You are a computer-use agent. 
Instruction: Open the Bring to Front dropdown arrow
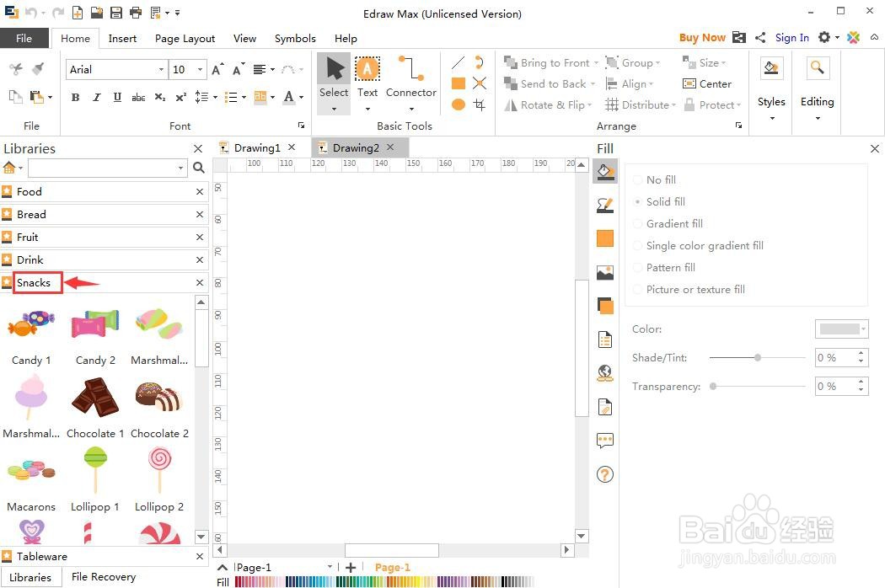coord(597,63)
